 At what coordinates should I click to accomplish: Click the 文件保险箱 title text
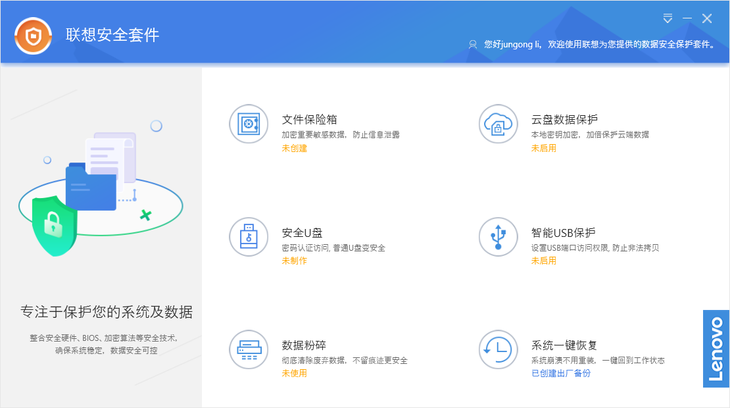309,120
